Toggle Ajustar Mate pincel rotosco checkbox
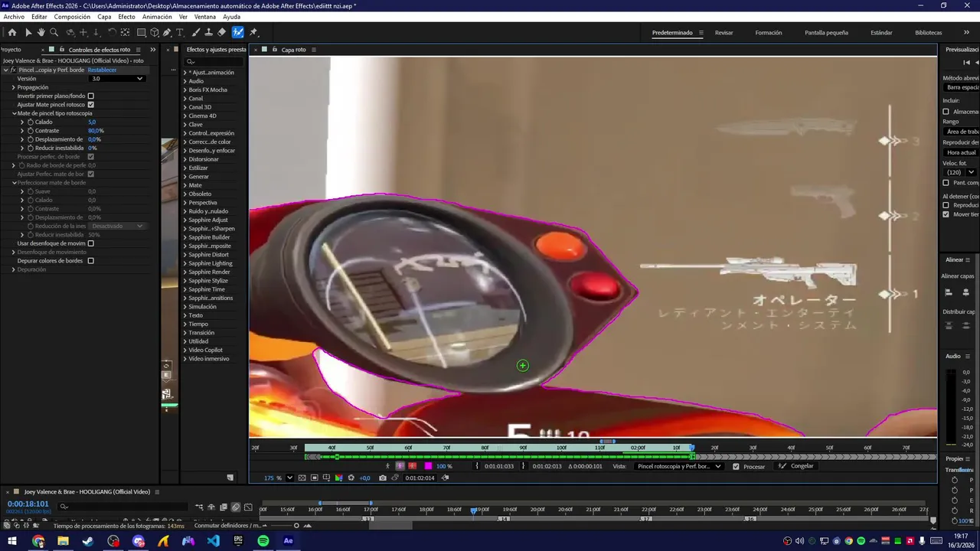Viewport: 980px width, 551px height. tap(90, 105)
